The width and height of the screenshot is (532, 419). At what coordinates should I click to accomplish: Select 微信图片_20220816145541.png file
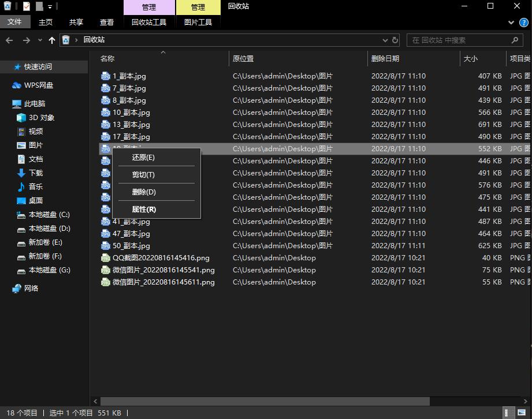coord(163,270)
